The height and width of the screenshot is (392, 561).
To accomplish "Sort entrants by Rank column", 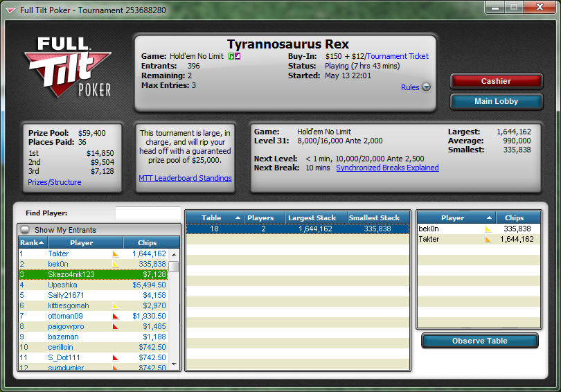I will pyautogui.click(x=31, y=242).
